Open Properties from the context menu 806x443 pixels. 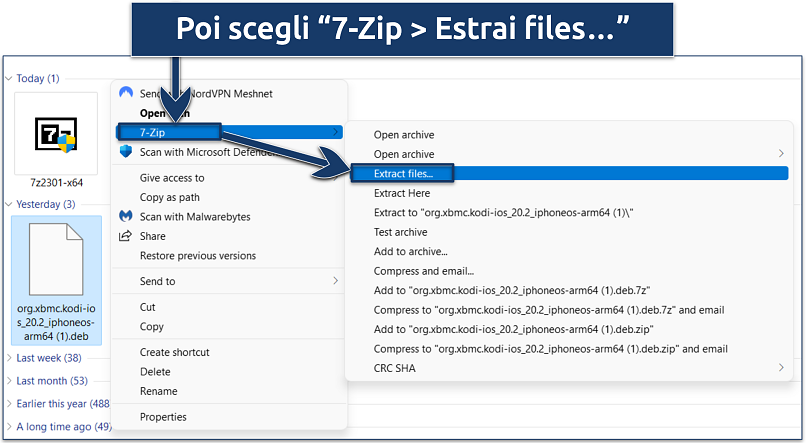pos(163,417)
